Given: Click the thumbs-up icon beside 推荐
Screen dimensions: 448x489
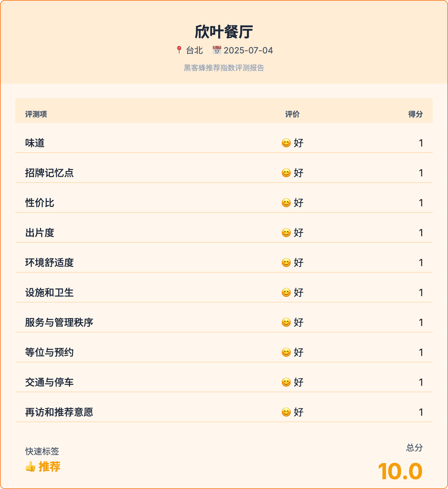Looking at the screenshot, I should pyautogui.click(x=31, y=467).
